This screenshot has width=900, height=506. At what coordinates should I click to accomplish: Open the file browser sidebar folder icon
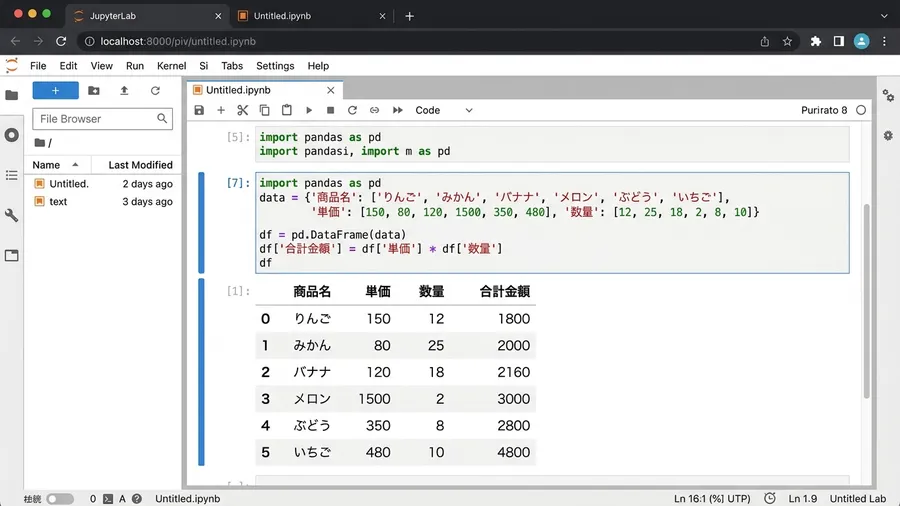11,95
